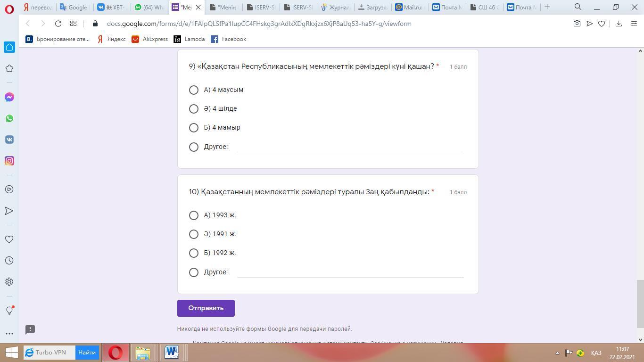Show hidden system tray icons

[x=557, y=353]
